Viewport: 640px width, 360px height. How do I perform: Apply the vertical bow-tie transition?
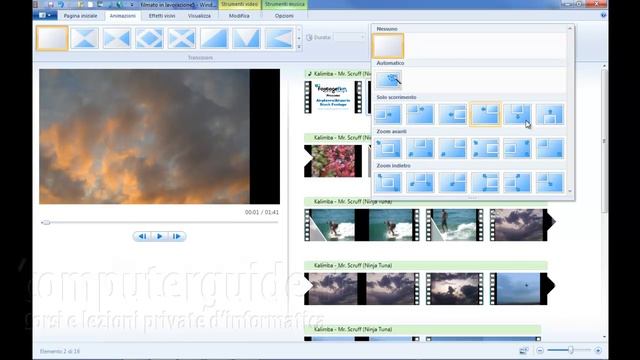(84, 38)
